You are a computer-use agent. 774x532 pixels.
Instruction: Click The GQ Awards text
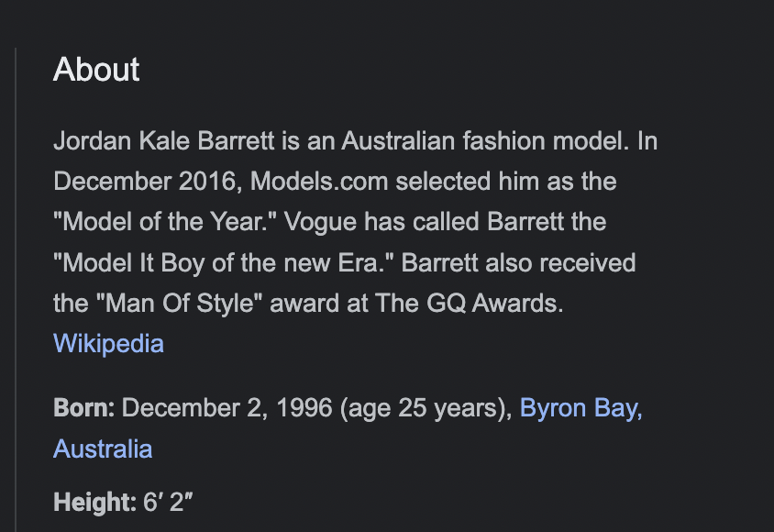pyautogui.click(x=469, y=303)
